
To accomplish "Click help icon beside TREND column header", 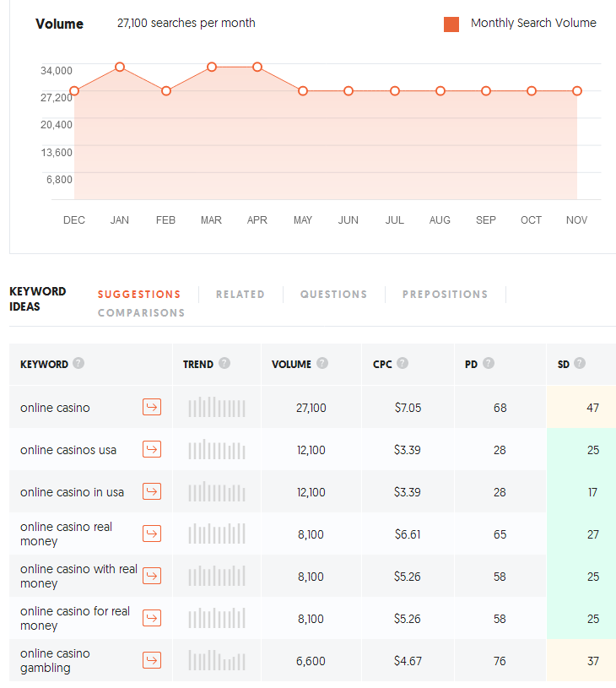I will pyautogui.click(x=224, y=364).
